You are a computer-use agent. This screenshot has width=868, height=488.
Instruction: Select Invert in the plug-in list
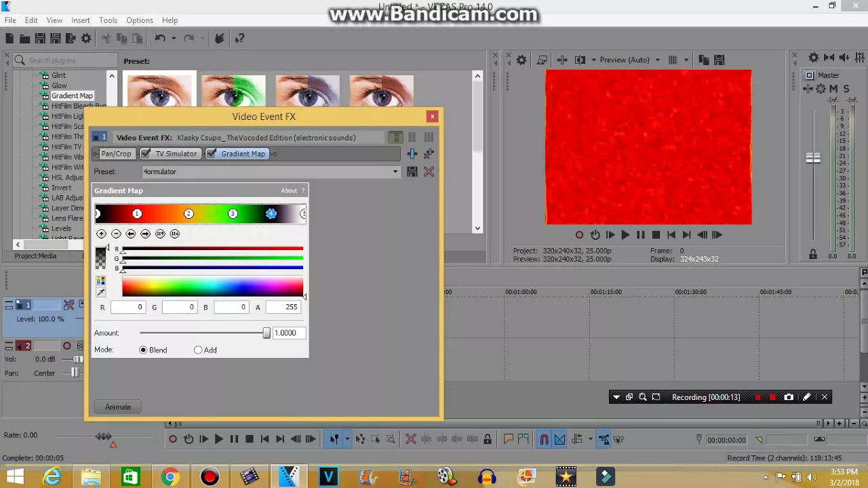tap(62, 188)
